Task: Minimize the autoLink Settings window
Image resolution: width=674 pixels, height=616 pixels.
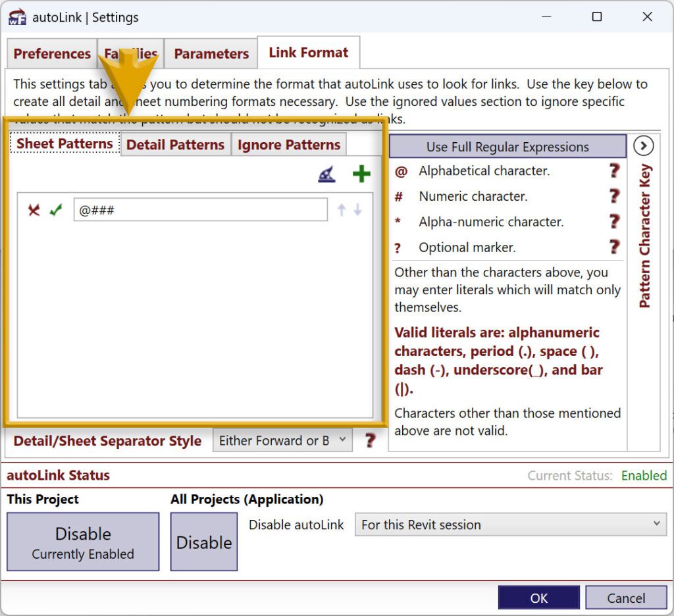Action: [x=546, y=16]
